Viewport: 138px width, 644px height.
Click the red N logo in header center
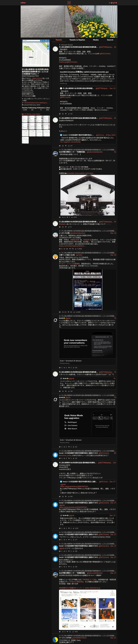coord(69,3)
